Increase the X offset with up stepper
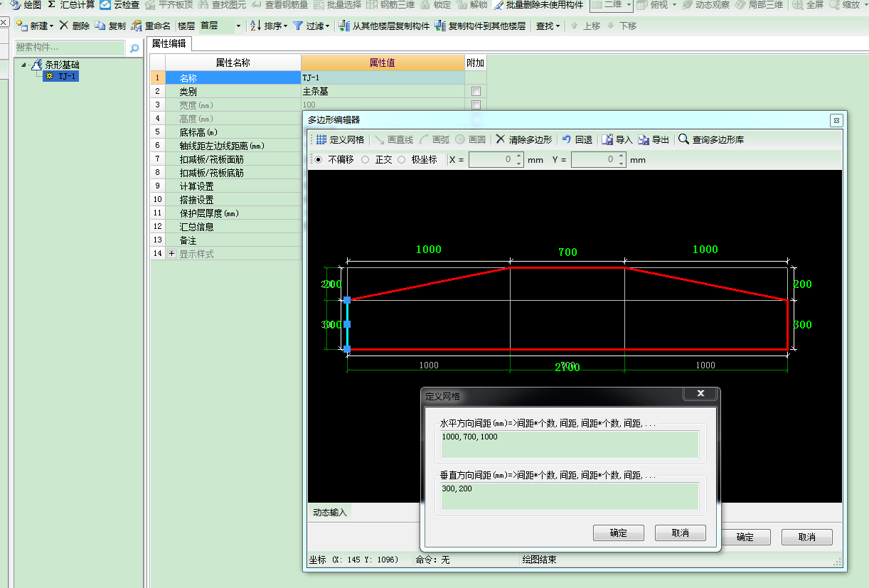Screen dimensions: 869x588 point(519,156)
